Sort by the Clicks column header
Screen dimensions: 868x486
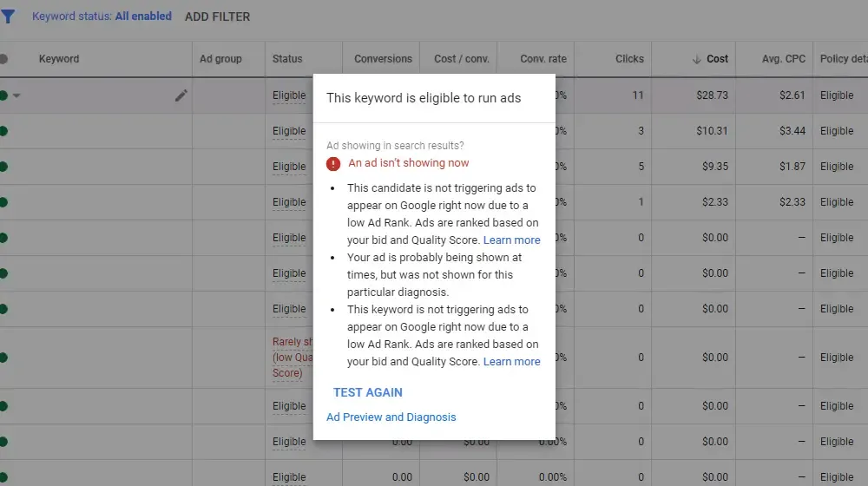629,59
